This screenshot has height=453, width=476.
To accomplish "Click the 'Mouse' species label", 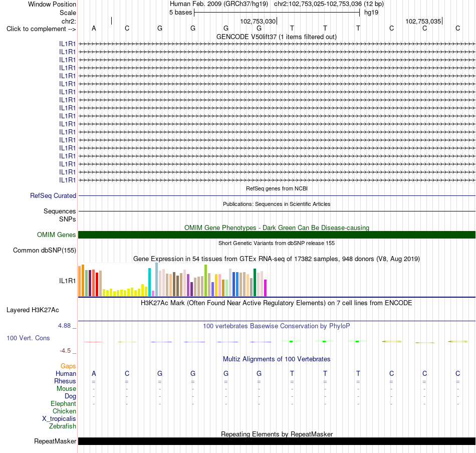I will click(x=66, y=389).
